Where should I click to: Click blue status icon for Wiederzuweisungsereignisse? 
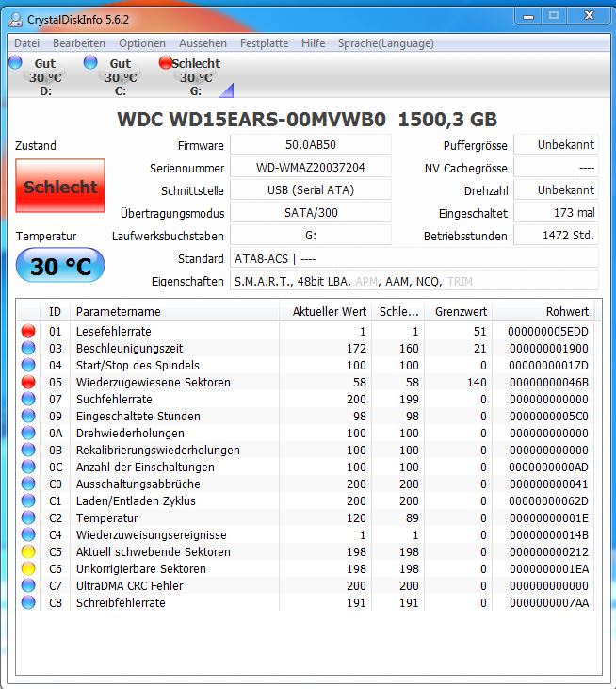tap(28, 534)
